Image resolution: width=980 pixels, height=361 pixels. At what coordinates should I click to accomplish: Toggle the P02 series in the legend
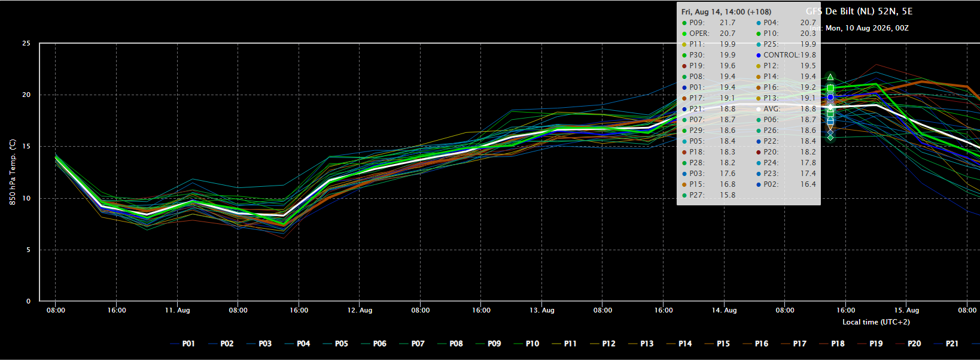221,344
